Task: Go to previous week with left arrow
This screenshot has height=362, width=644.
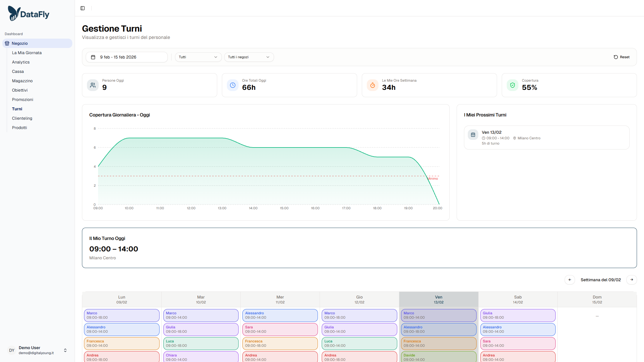Action: 570,280
